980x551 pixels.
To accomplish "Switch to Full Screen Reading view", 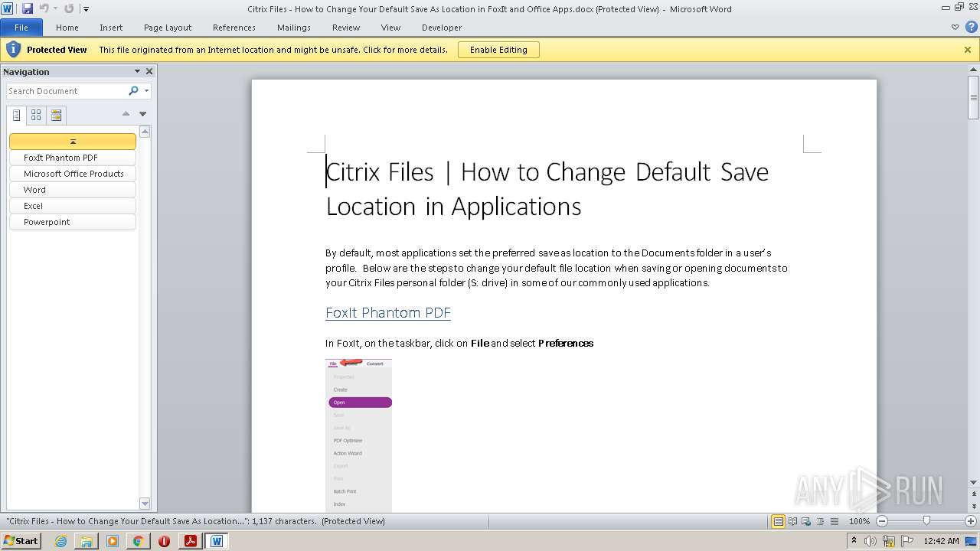I will tap(792, 521).
